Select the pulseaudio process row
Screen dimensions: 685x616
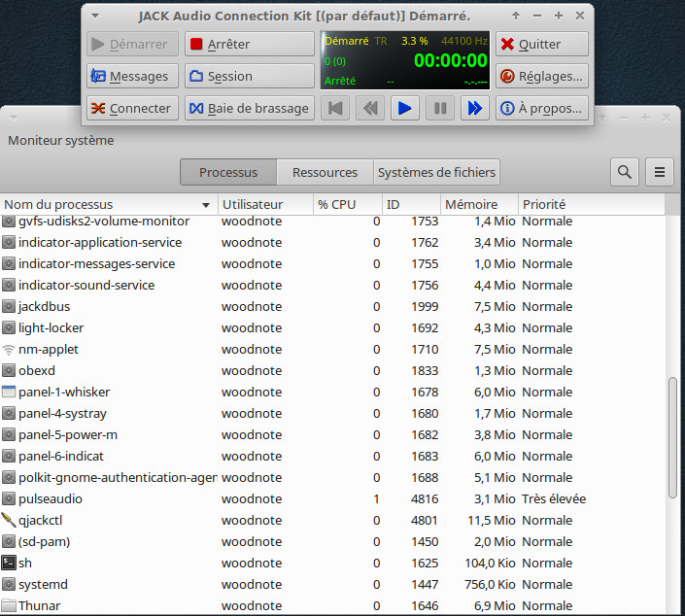coord(291,498)
